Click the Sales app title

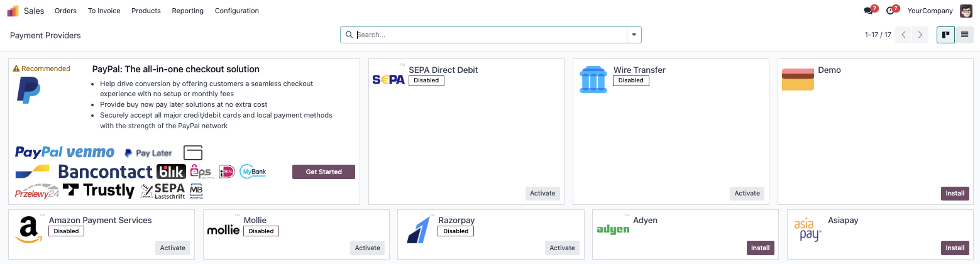[34, 11]
